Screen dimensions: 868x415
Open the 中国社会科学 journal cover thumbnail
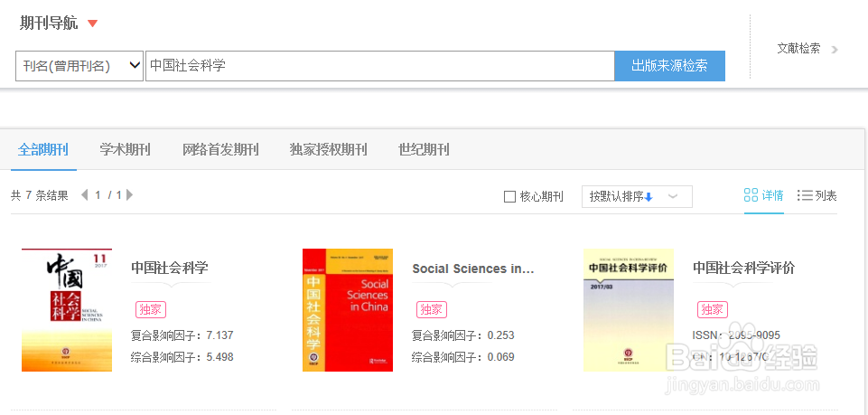pos(67,310)
